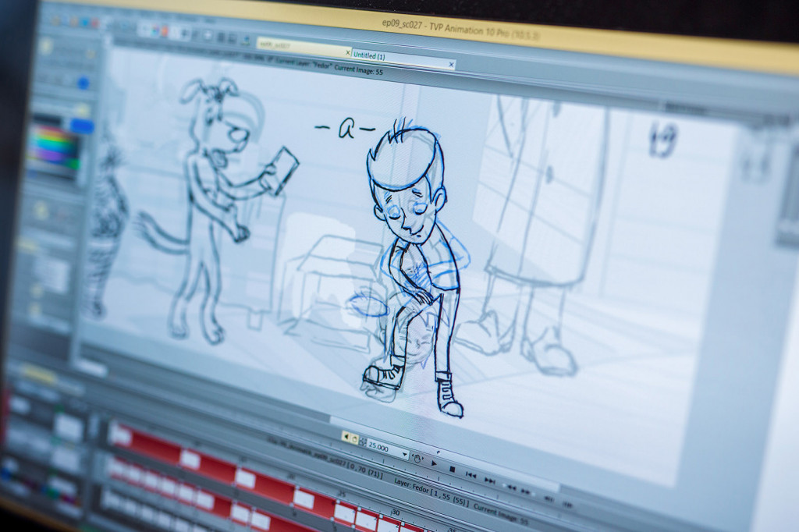Pick a hue from the rainbow color picker
The image size is (799, 532).
(x=54, y=146)
